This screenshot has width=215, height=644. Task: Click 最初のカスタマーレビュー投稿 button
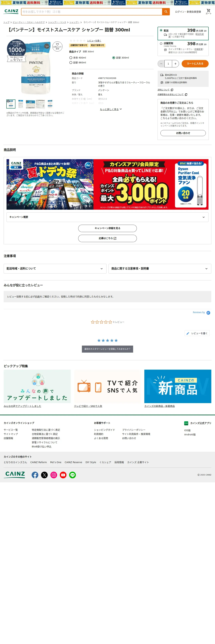click(x=107, y=349)
